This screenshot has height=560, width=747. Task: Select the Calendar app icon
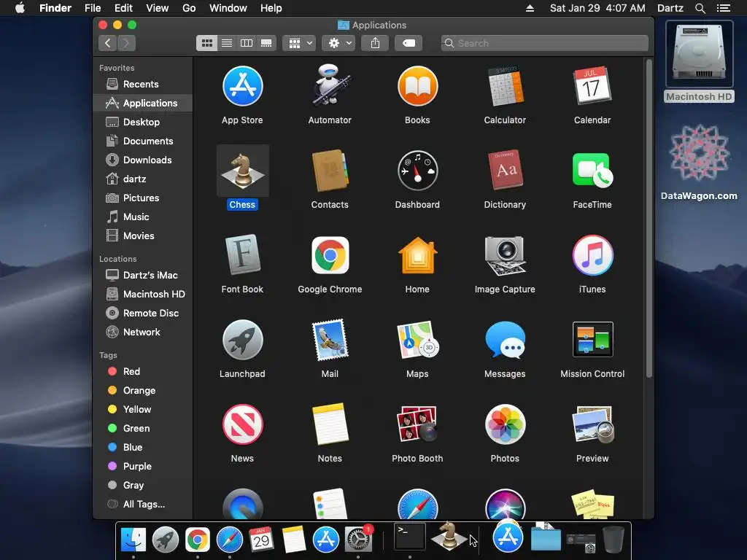[592, 86]
